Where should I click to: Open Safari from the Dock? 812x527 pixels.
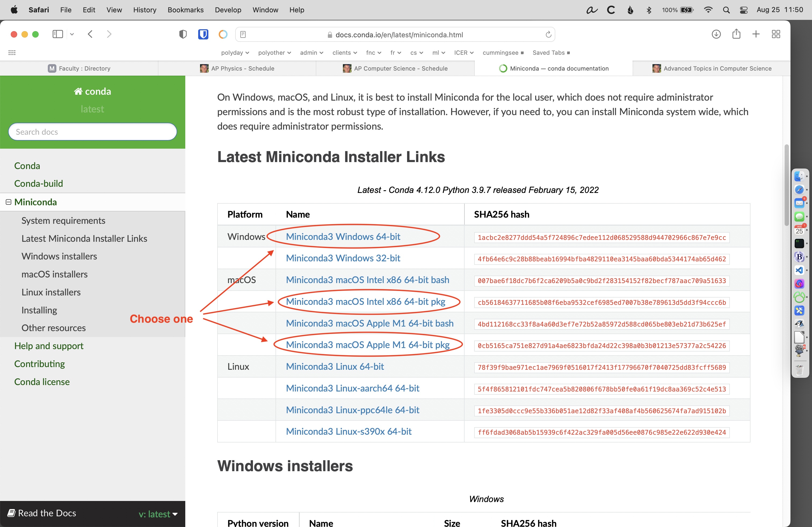pos(799,189)
